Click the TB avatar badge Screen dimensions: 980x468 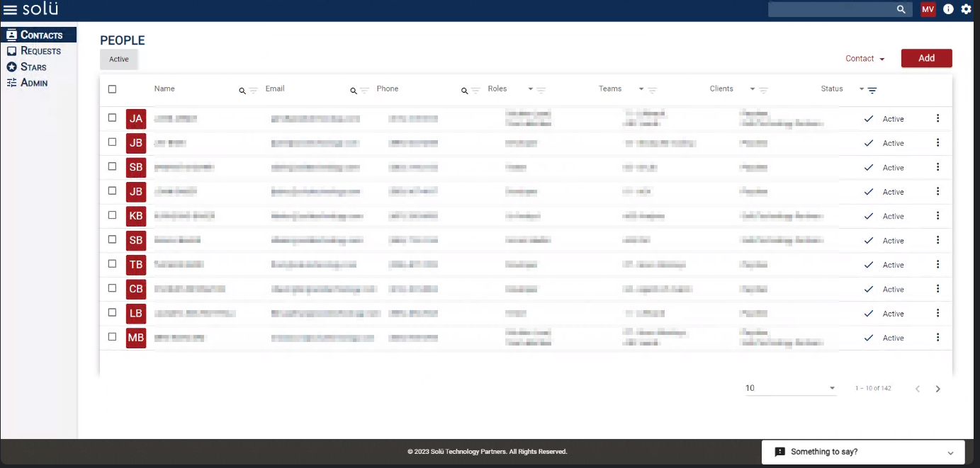coord(136,265)
